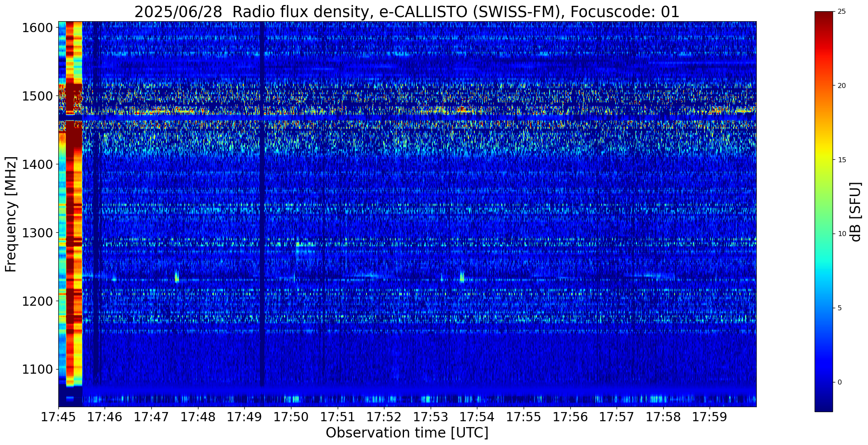Click the 17:45 time tick label
Viewport: 868px width, 445px height.
tap(58, 417)
